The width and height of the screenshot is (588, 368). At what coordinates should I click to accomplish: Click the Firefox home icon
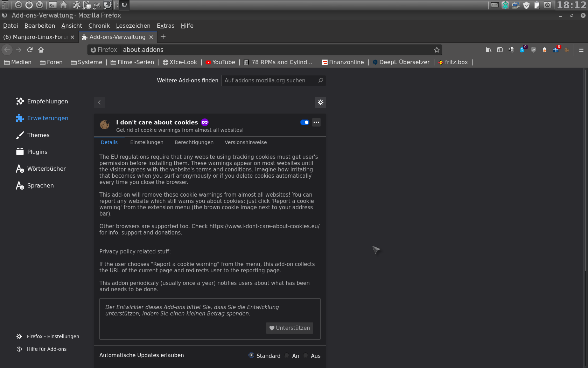point(41,50)
